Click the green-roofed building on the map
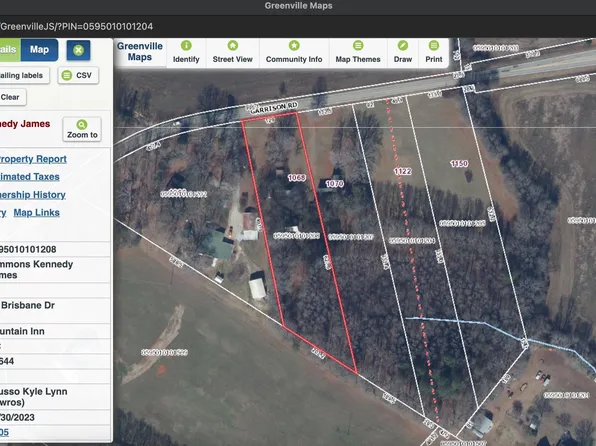Image resolution: width=596 pixels, height=446 pixels. (x=218, y=244)
